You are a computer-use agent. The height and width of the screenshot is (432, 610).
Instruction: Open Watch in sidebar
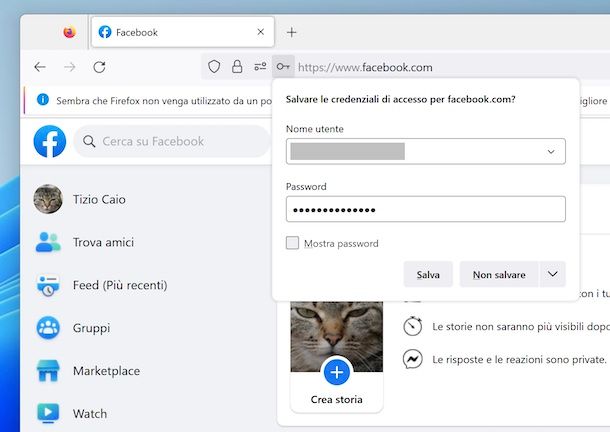[90, 413]
